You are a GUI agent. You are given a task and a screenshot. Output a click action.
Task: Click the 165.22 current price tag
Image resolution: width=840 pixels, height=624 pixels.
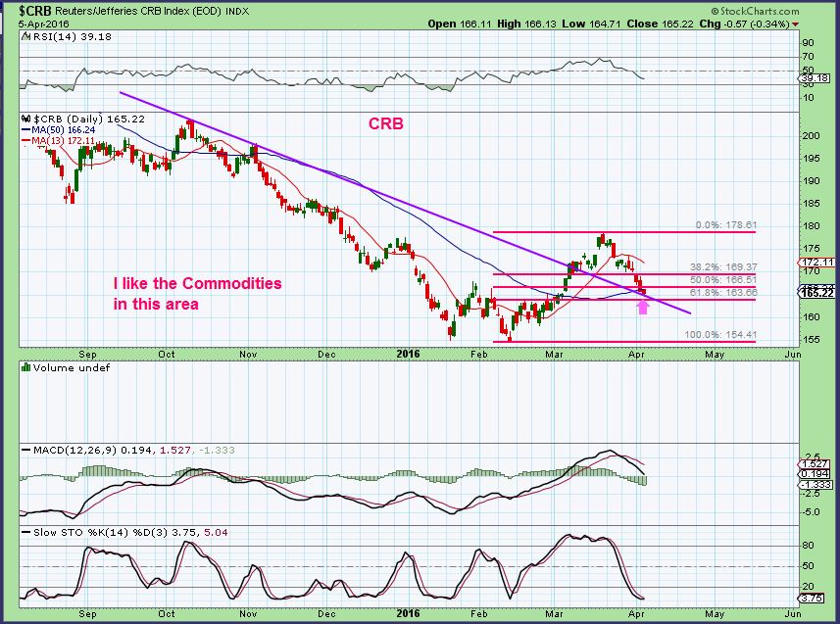click(x=818, y=293)
